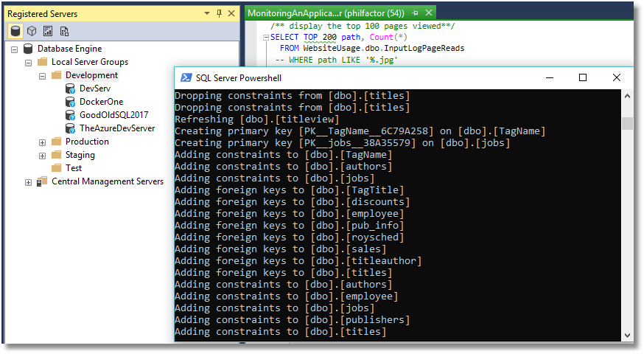Select the DevServ registered server

point(95,88)
